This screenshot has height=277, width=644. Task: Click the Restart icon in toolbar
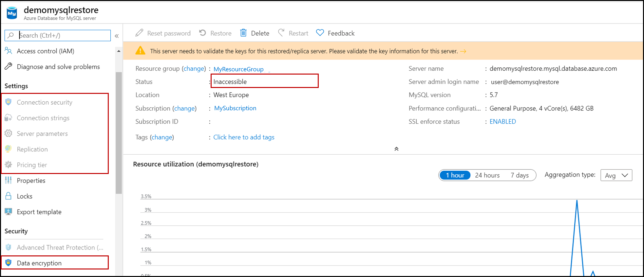tap(281, 33)
